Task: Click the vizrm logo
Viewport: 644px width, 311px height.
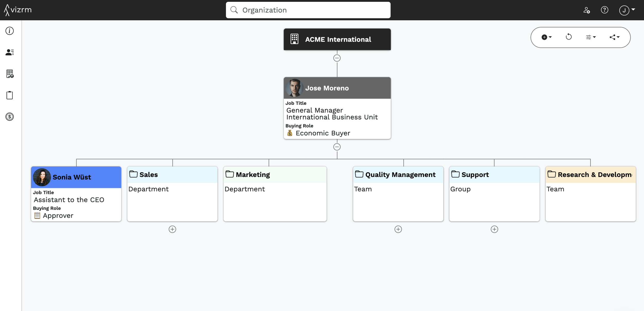Action: (18, 10)
